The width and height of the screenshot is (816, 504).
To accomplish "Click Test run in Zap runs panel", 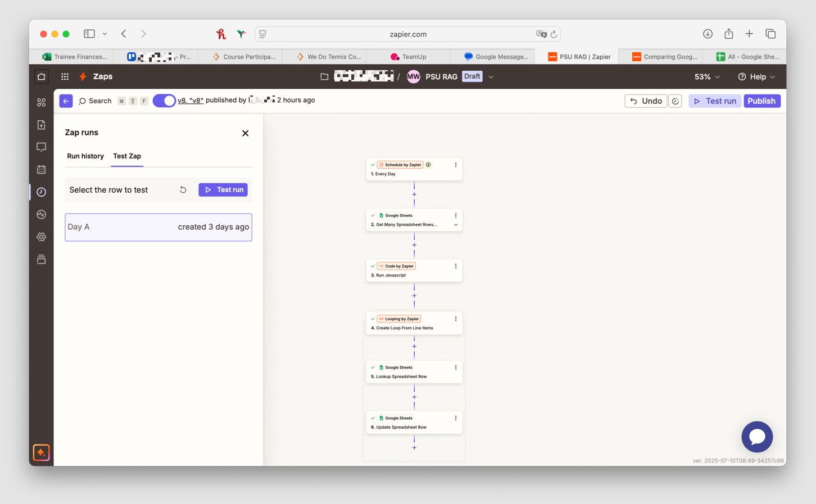I will [x=223, y=190].
